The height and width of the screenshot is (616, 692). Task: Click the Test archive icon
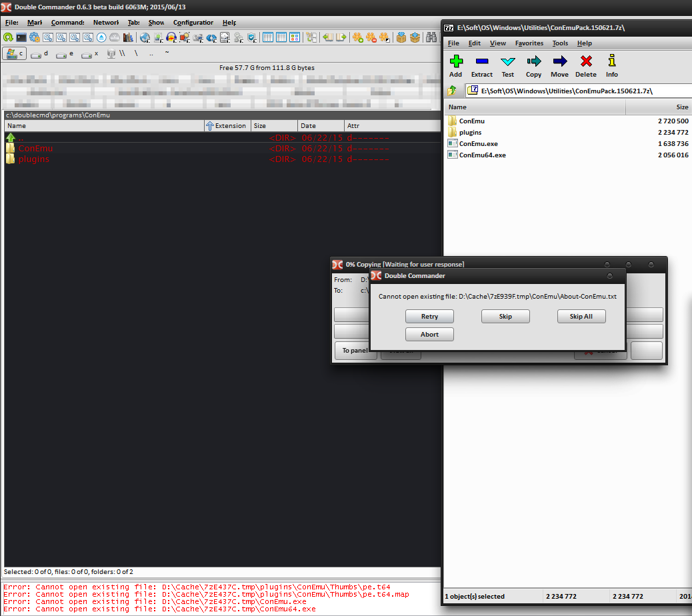pos(508,67)
